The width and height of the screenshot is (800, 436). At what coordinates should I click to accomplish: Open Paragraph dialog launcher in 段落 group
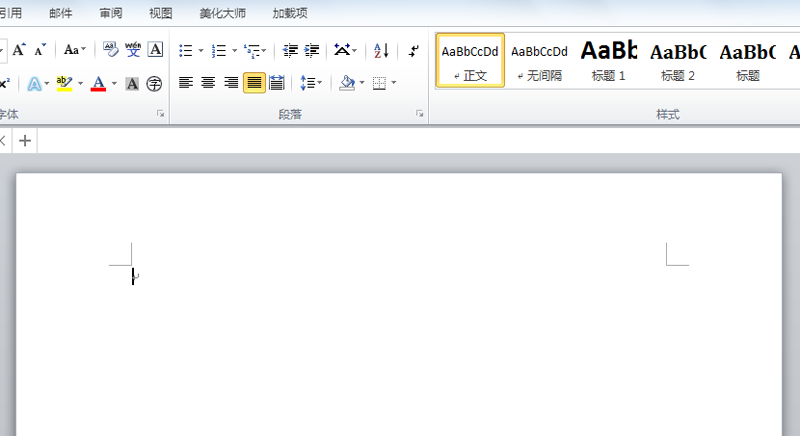(x=419, y=114)
